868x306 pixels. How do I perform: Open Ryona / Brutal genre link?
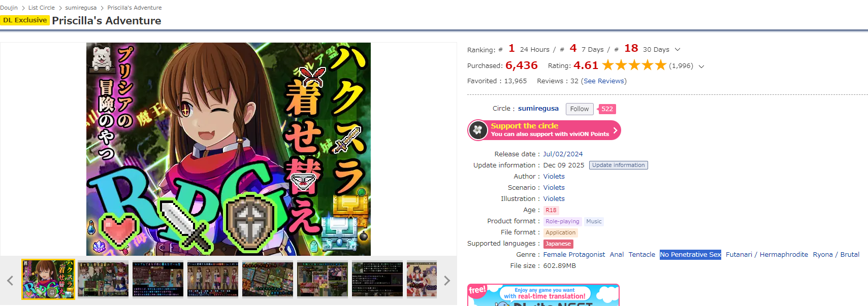point(836,255)
